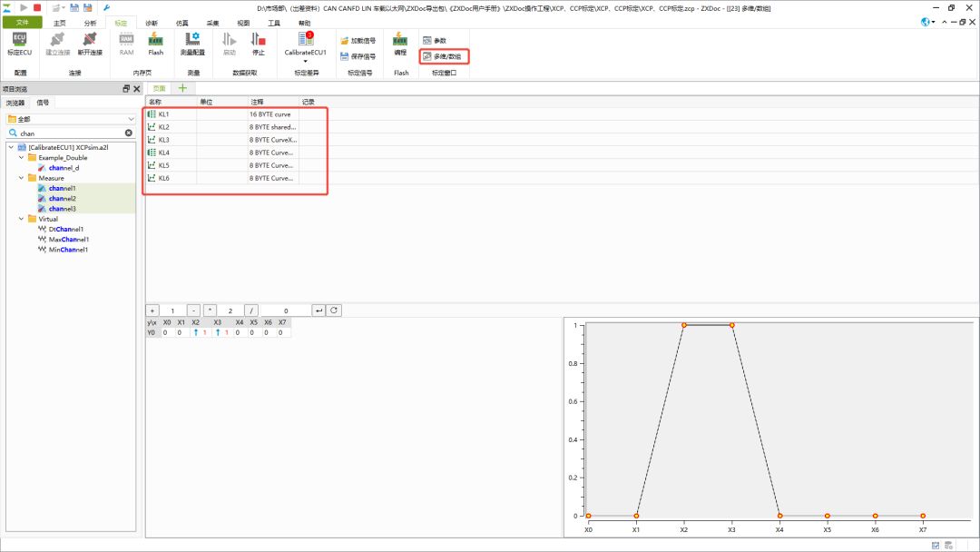Click the globe language icon
Screen dimensions: 980x552
pos(925,22)
